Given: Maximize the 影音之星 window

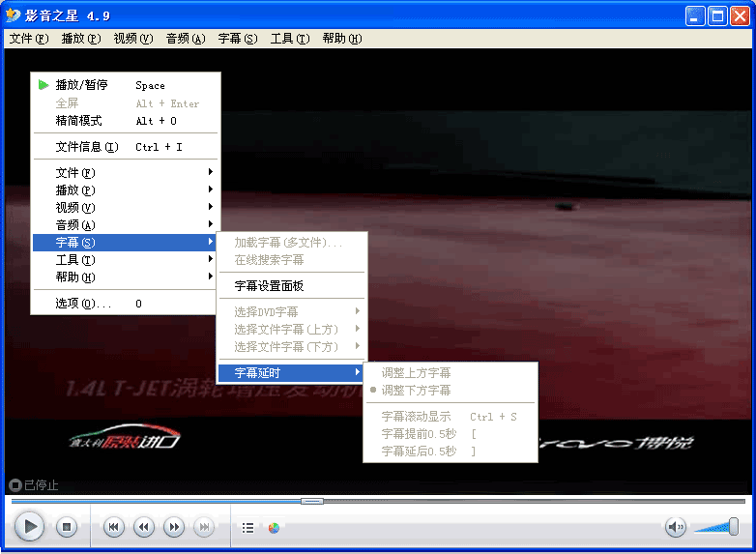Looking at the screenshot, I should click(x=717, y=16).
